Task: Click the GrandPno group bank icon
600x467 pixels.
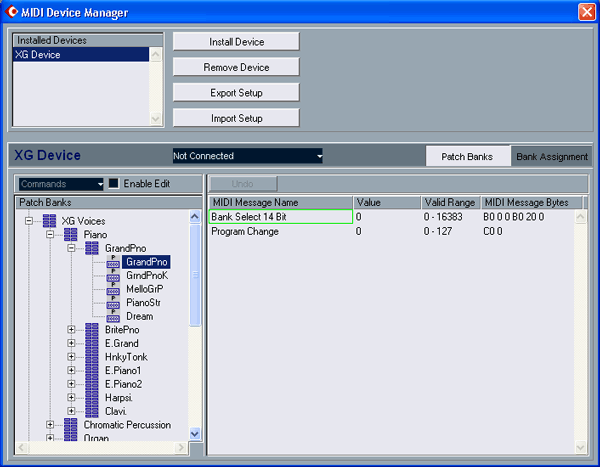Action: pyautogui.click(x=92, y=248)
